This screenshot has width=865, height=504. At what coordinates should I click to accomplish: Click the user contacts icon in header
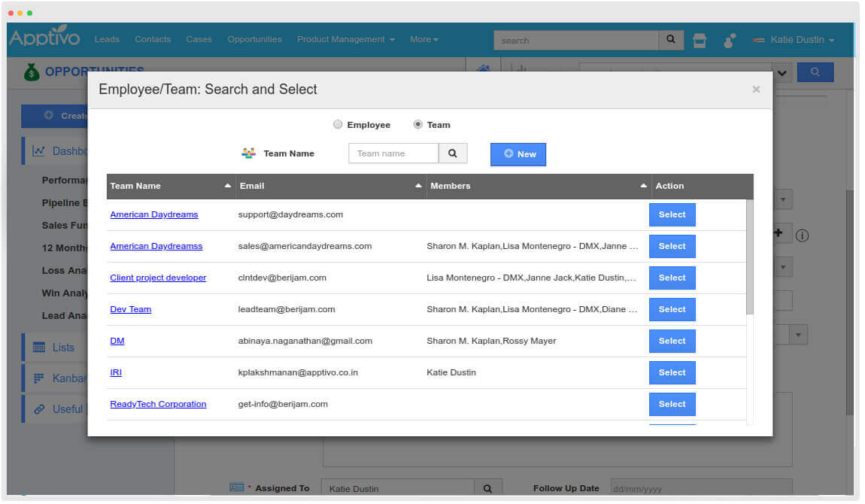click(729, 41)
